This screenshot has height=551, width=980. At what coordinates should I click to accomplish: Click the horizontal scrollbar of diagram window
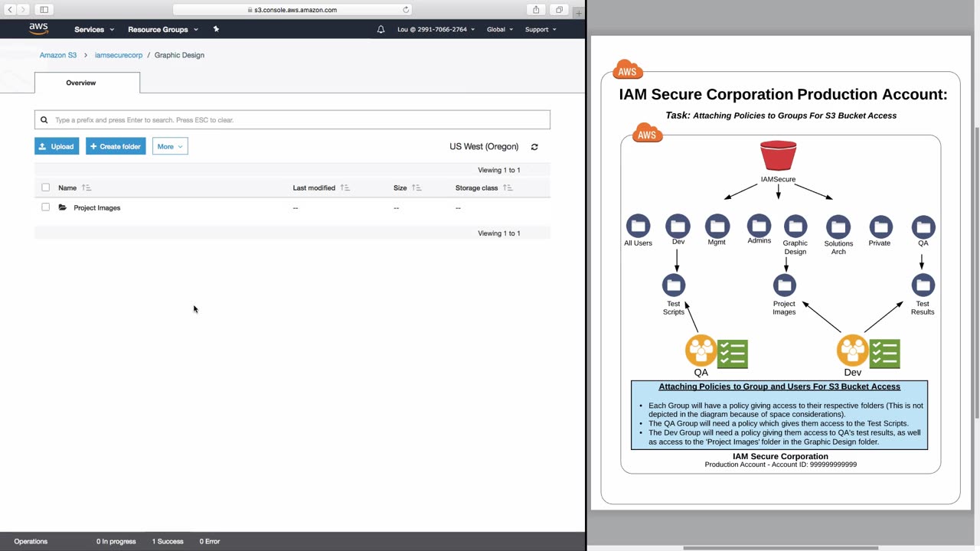point(780,548)
